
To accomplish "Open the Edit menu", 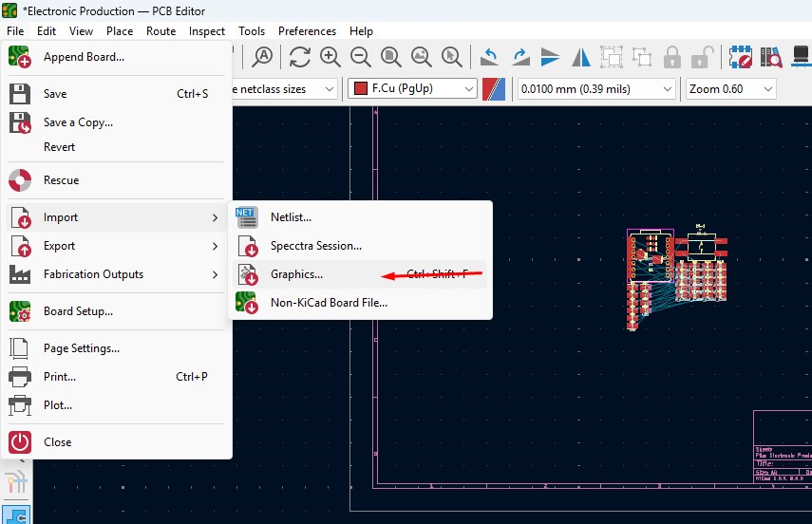I will (47, 31).
